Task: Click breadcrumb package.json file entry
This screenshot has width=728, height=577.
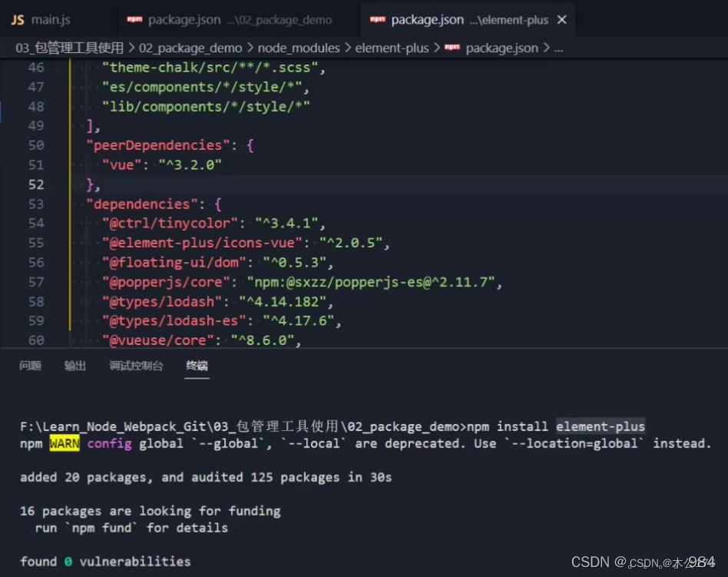Action: [x=502, y=48]
